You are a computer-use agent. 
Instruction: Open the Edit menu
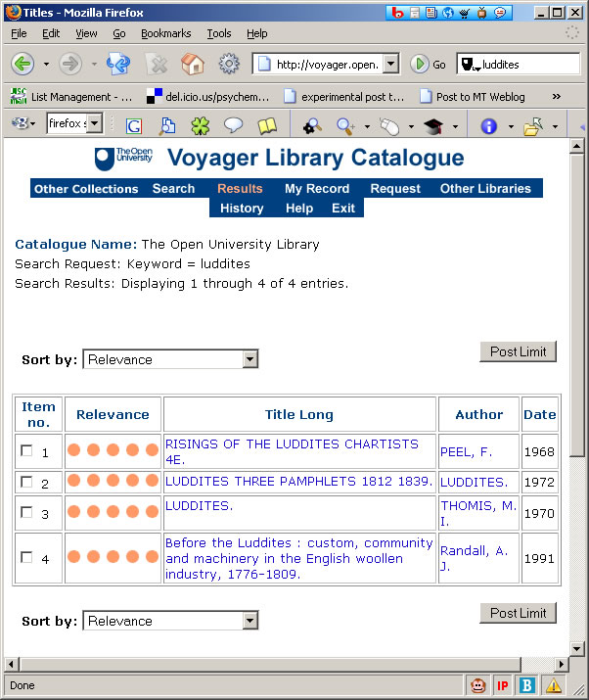pyautogui.click(x=51, y=33)
